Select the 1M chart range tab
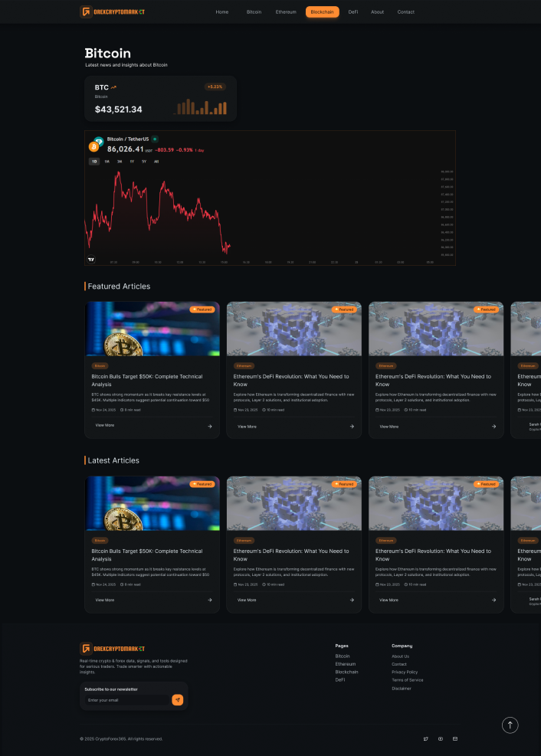Viewport: 541px width, 756px height. pyautogui.click(x=107, y=162)
